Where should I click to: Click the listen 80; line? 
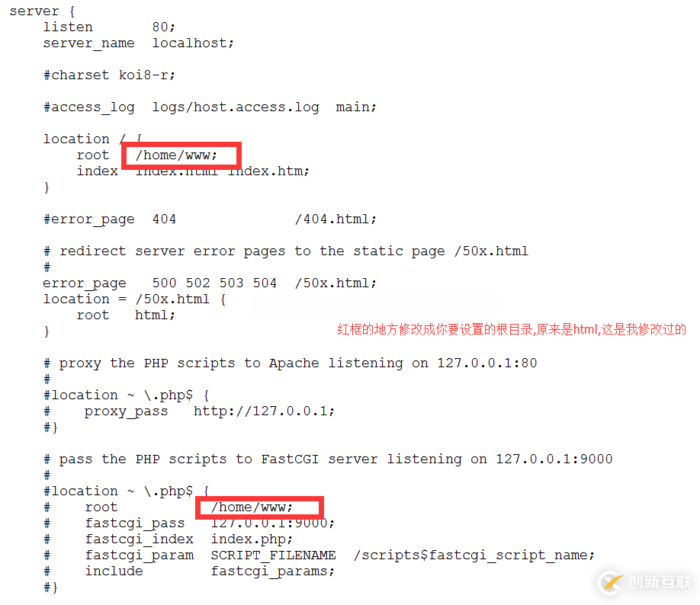pos(109,27)
